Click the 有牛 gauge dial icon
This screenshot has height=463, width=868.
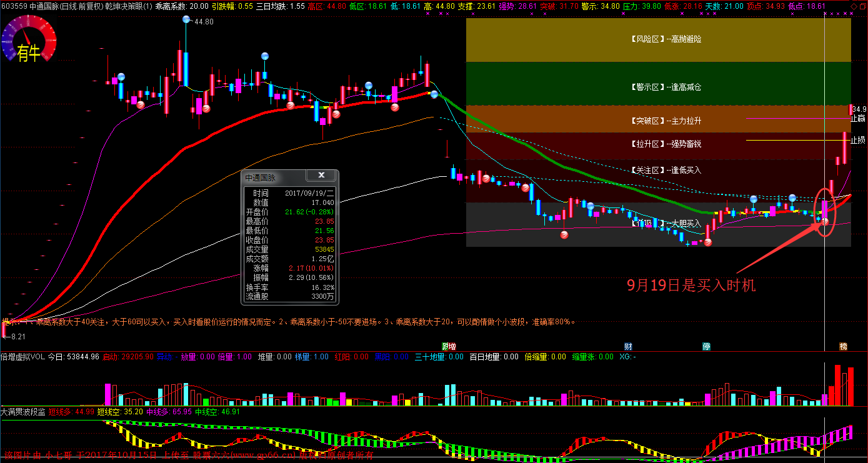point(28,41)
